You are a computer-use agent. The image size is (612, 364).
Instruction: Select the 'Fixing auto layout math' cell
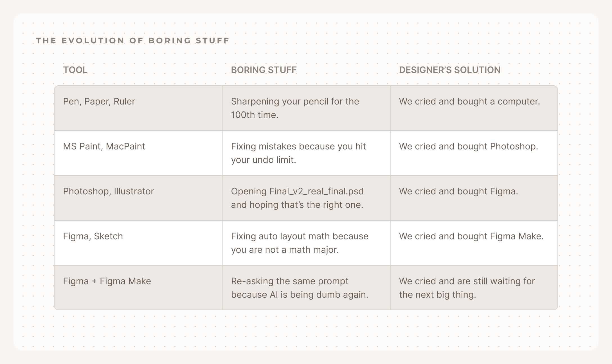pos(300,243)
